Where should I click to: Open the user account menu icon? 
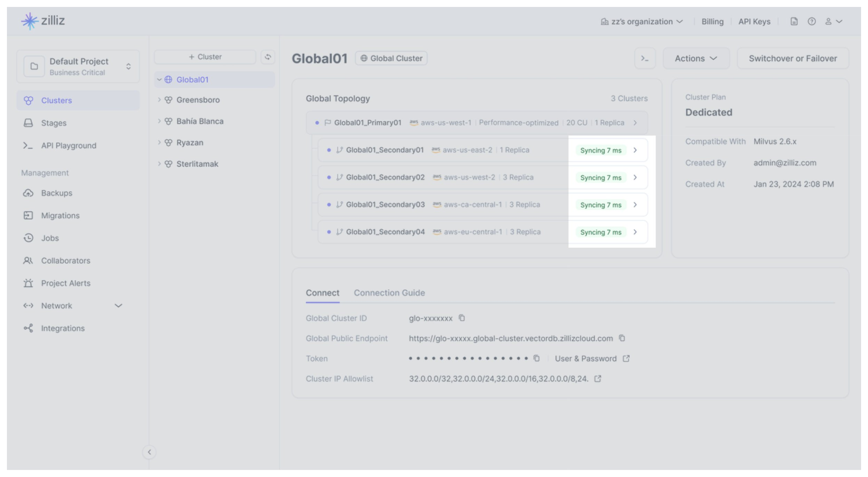click(x=833, y=22)
